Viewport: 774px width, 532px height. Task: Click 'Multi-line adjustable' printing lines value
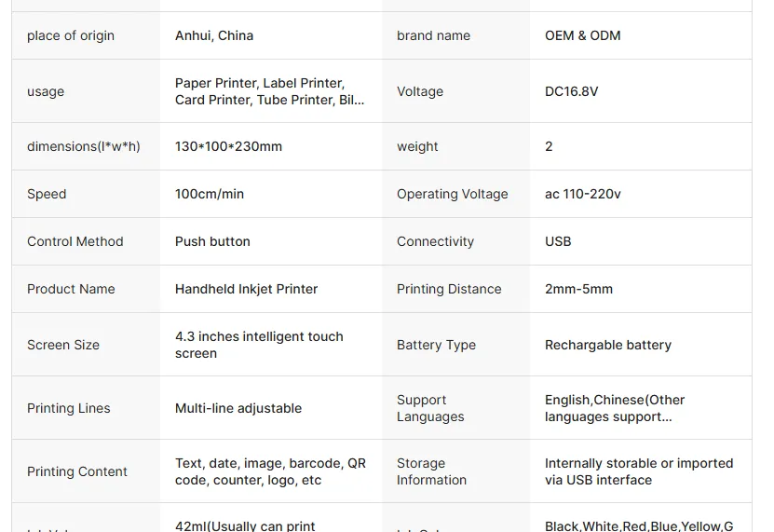tap(238, 408)
